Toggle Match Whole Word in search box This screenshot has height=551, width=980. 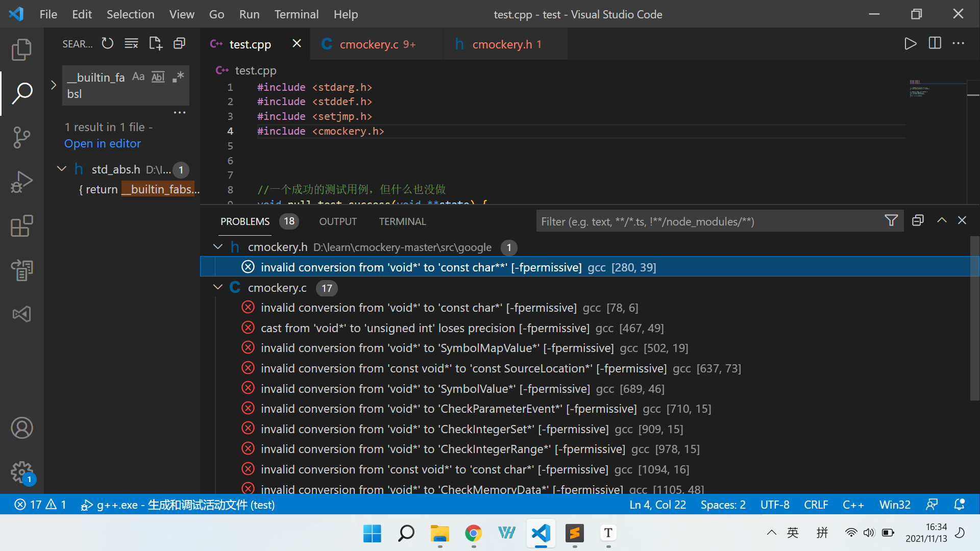pos(158,77)
